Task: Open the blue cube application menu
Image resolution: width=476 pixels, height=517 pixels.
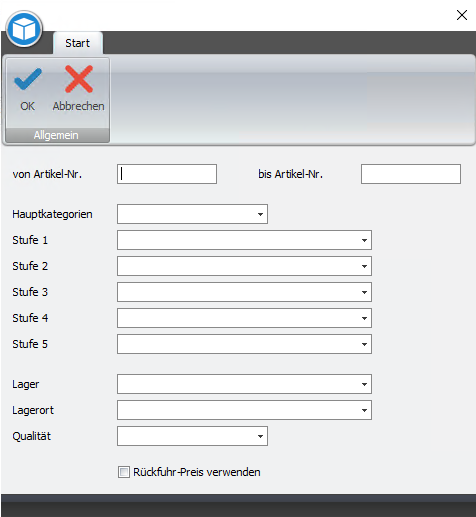Action: [x=24, y=29]
